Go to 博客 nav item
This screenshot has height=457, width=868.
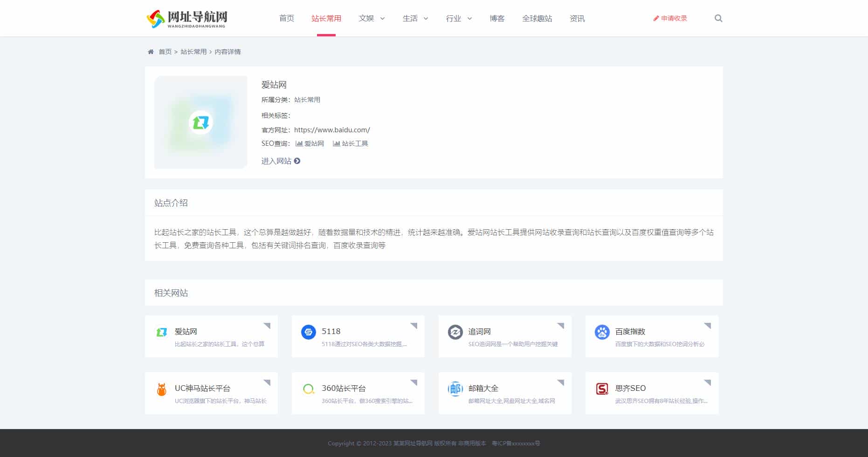(x=497, y=18)
